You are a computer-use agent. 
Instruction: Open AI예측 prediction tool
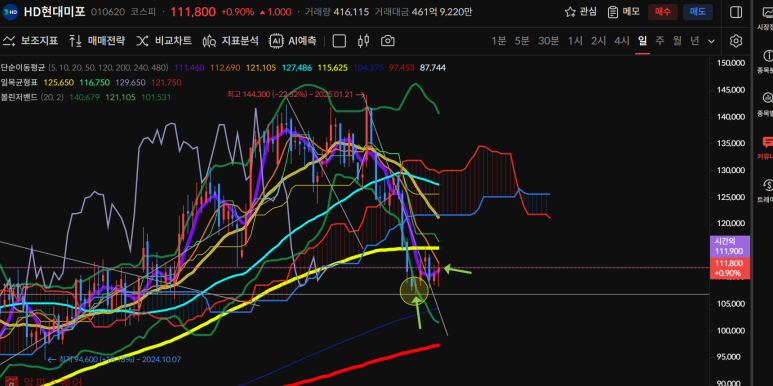coord(292,41)
